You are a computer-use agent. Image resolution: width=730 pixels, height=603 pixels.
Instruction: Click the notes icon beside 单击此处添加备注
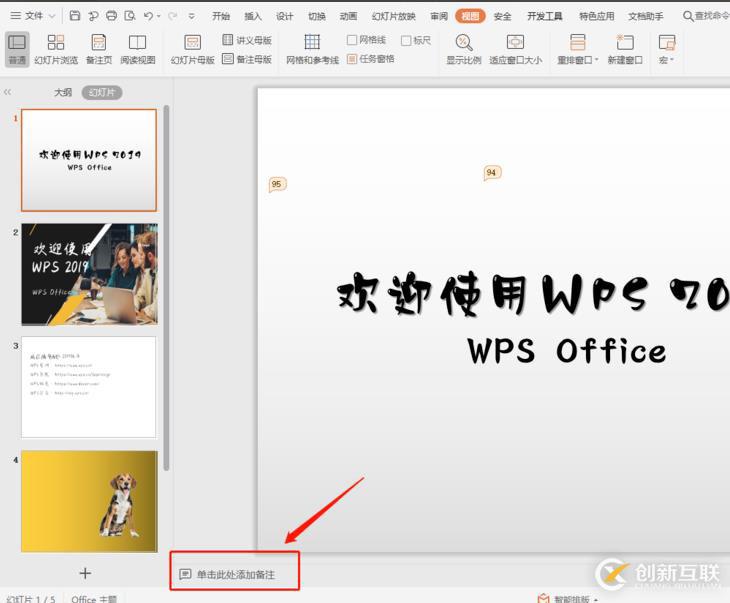click(185, 574)
